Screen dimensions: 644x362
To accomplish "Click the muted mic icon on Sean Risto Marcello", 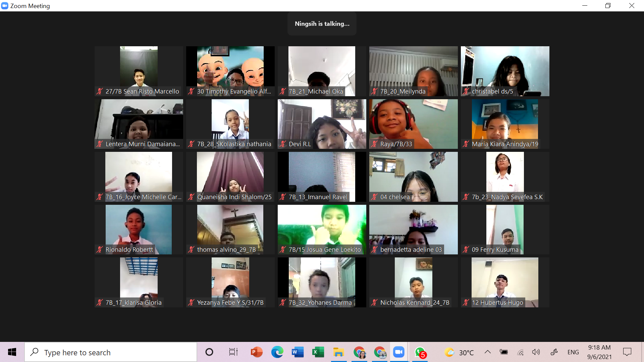I will point(100,91).
